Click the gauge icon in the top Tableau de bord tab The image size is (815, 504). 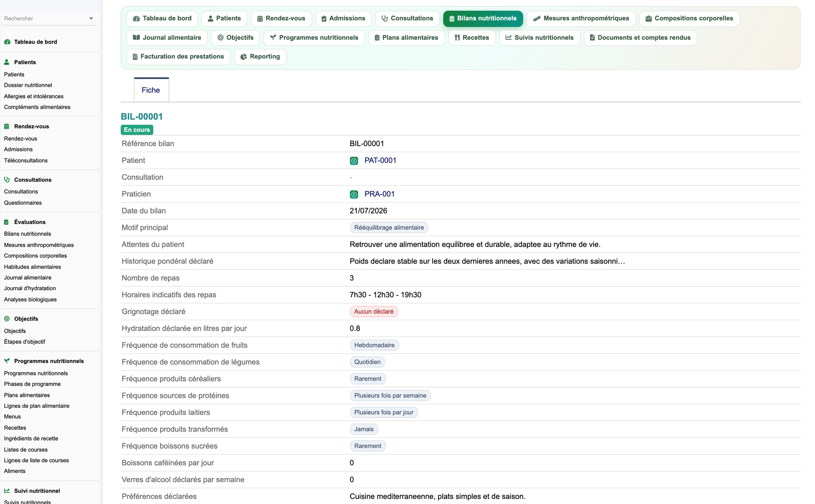(x=136, y=18)
